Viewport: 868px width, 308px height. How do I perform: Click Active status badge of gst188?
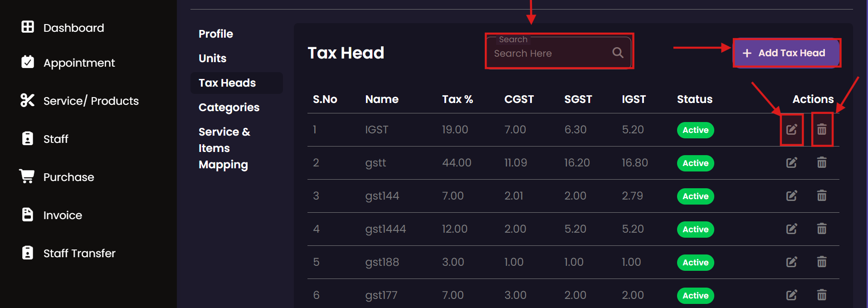point(695,263)
